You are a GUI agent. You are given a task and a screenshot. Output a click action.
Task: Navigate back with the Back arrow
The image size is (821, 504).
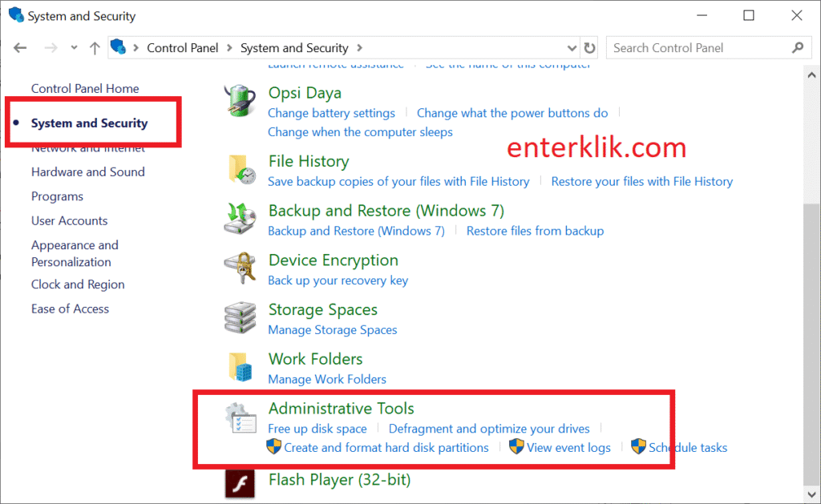pyautogui.click(x=21, y=48)
